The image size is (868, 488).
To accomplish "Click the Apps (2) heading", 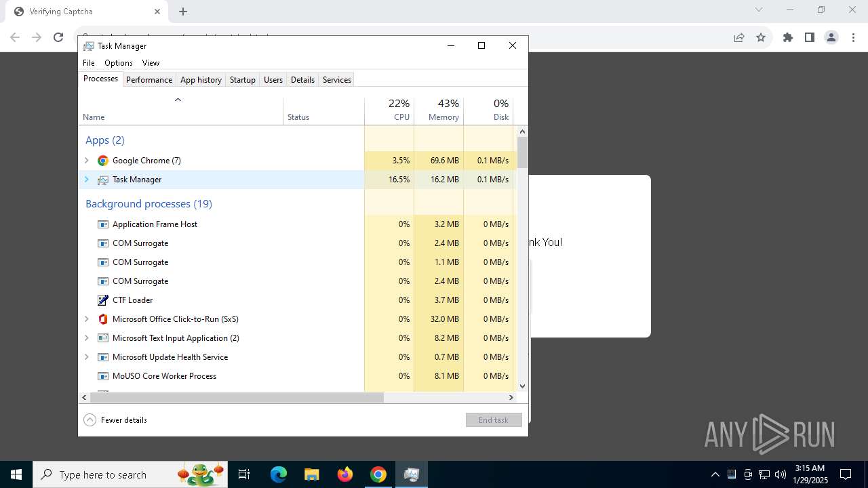I will 105,140.
